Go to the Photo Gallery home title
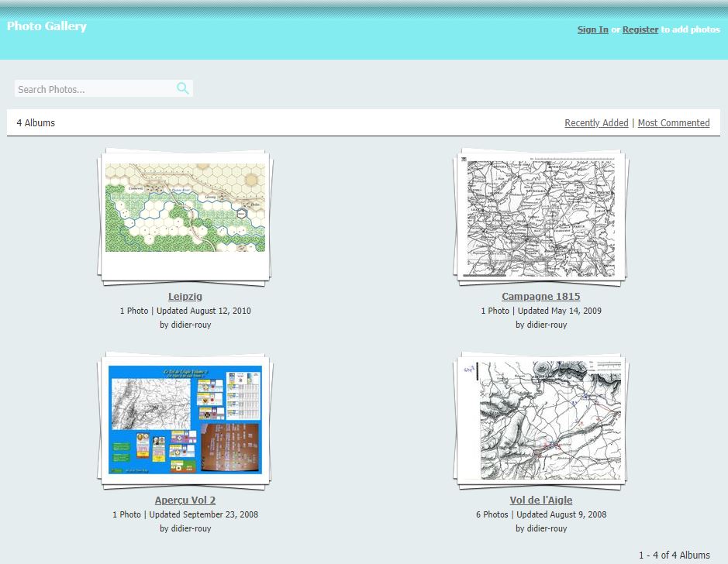This screenshot has width=728, height=564. [x=47, y=26]
